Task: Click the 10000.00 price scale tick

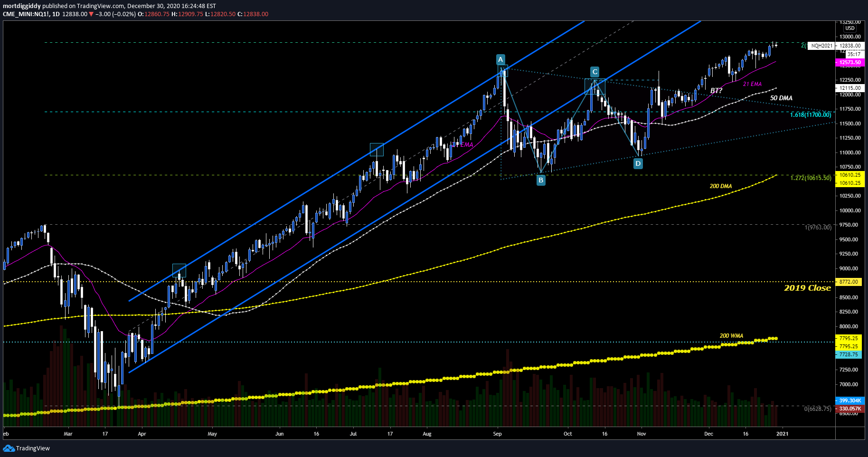Action: (x=850, y=210)
